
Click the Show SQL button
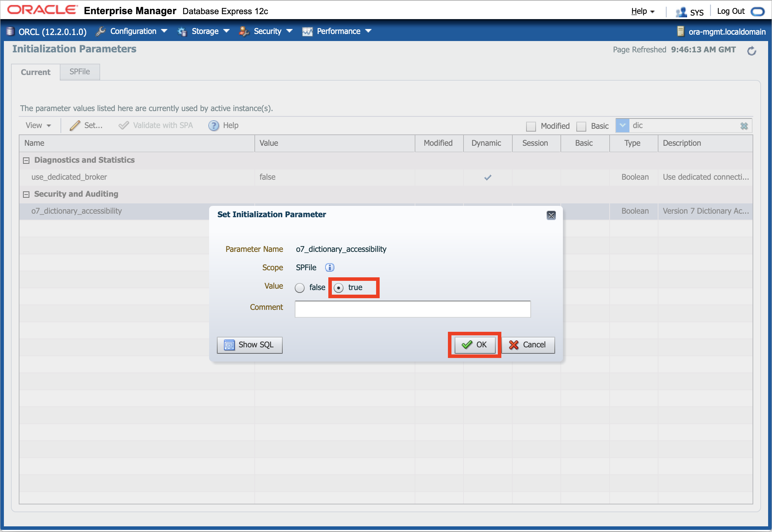pos(250,345)
